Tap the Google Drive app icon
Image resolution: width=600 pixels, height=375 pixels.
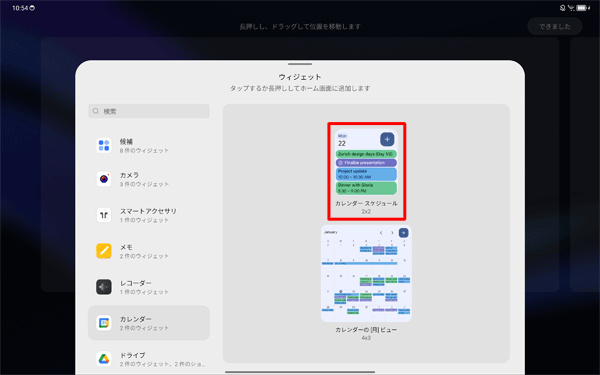click(104, 359)
